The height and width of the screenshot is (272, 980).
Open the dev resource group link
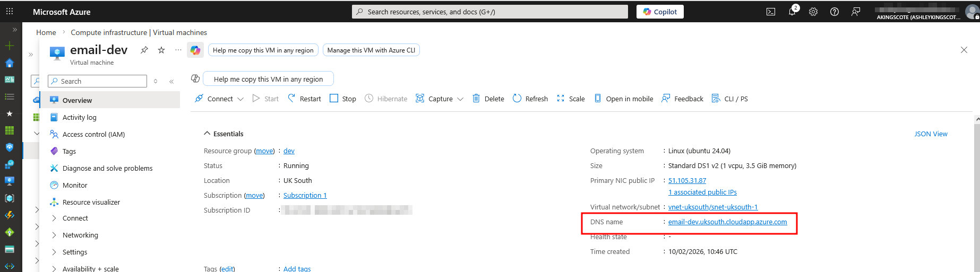click(x=289, y=151)
